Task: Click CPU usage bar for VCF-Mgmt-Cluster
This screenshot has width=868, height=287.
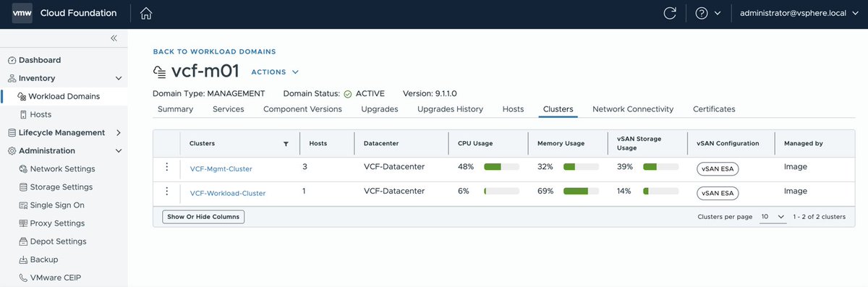Action: [x=502, y=167]
